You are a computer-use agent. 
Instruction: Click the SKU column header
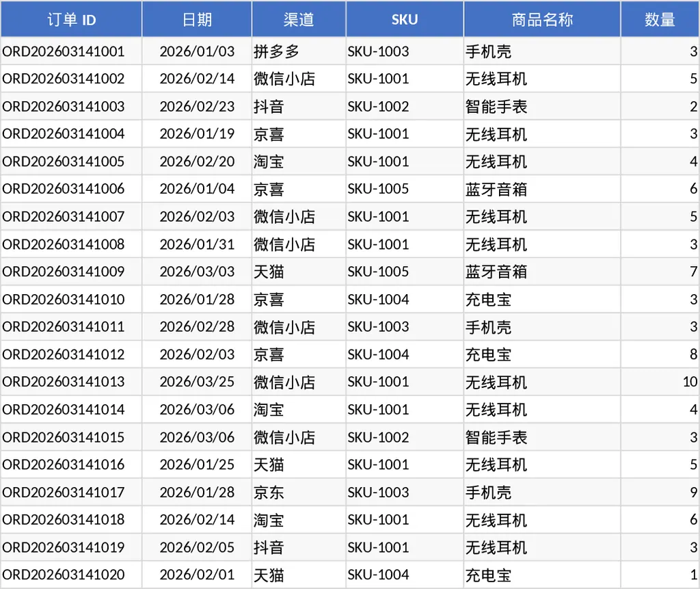404,19
